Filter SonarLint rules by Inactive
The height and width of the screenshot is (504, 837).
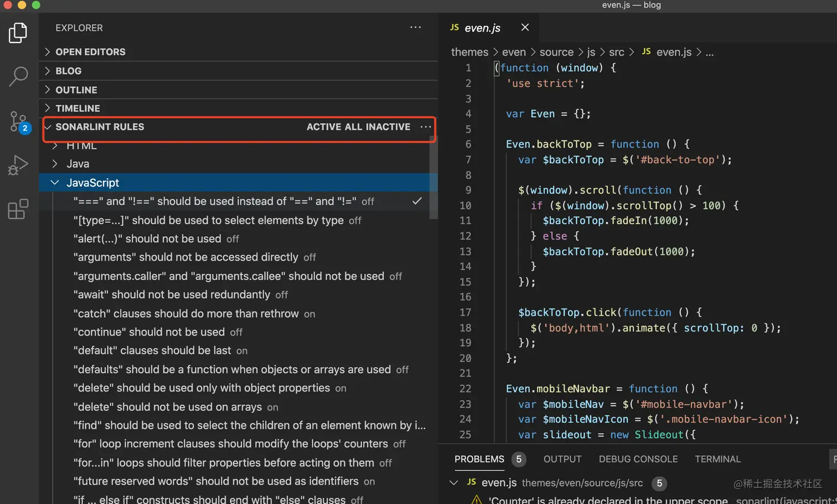[x=388, y=127]
